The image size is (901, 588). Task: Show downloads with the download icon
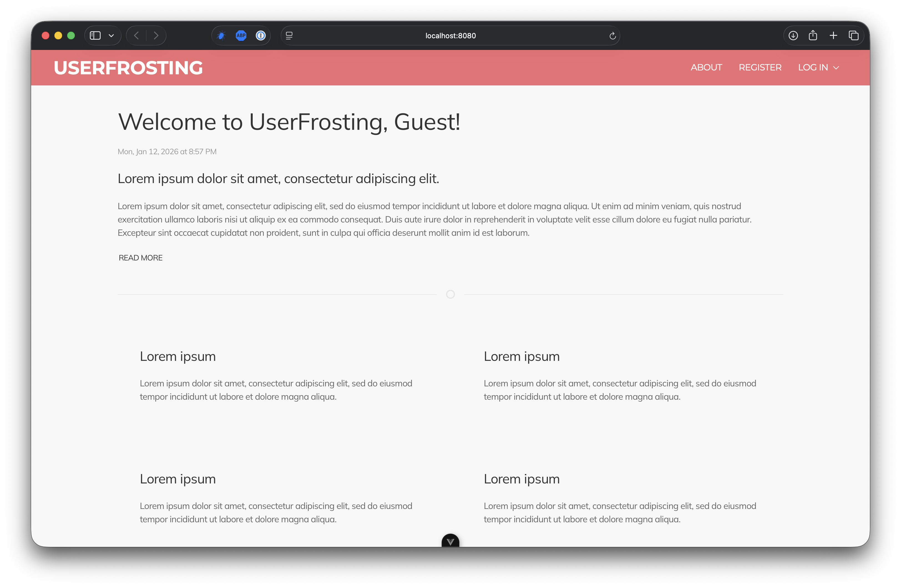[793, 36]
